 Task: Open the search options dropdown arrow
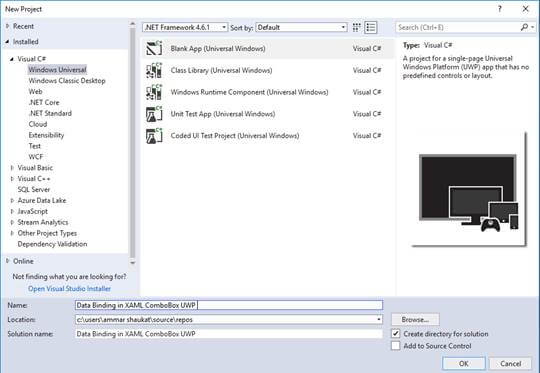[x=533, y=27]
